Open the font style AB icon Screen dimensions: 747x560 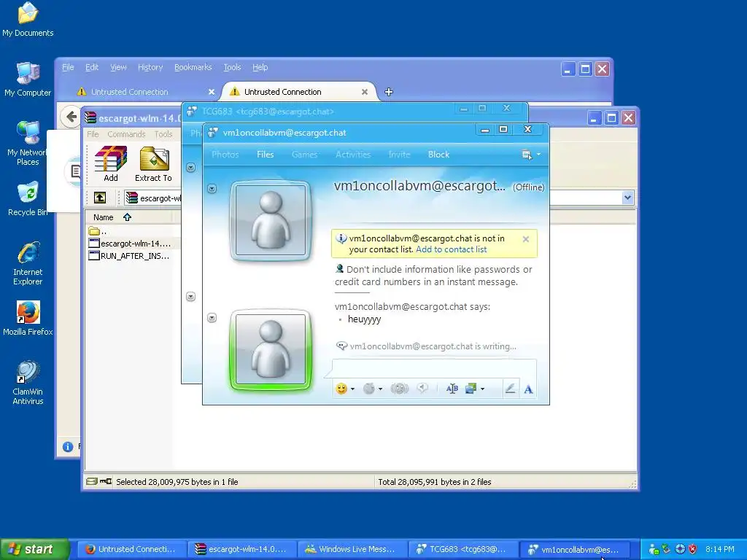pyautogui.click(x=452, y=389)
